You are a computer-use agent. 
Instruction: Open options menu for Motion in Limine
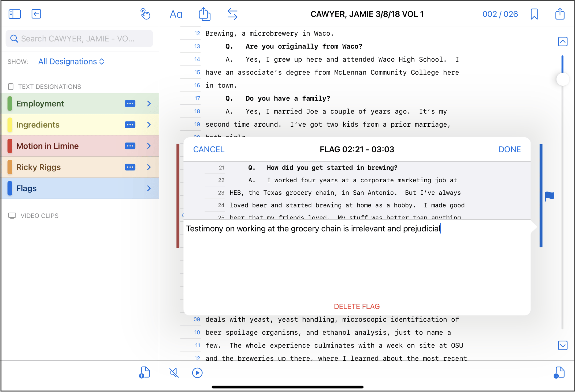point(130,146)
